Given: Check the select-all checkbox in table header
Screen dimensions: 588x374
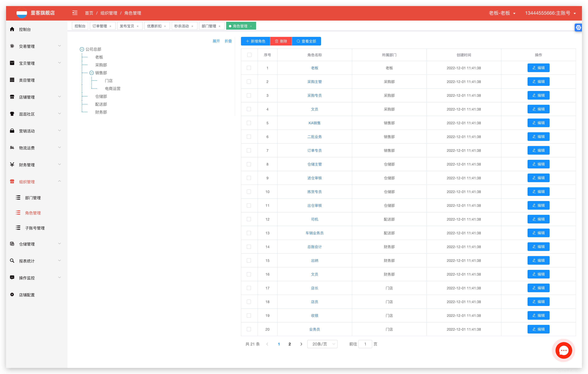Looking at the screenshot, I should click(249, 55).
